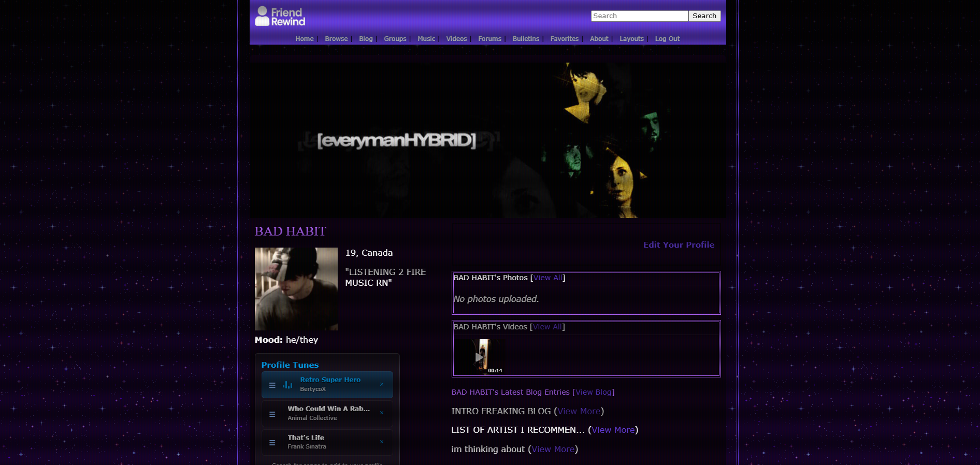Open the Favorites nav link

(565, 39)
